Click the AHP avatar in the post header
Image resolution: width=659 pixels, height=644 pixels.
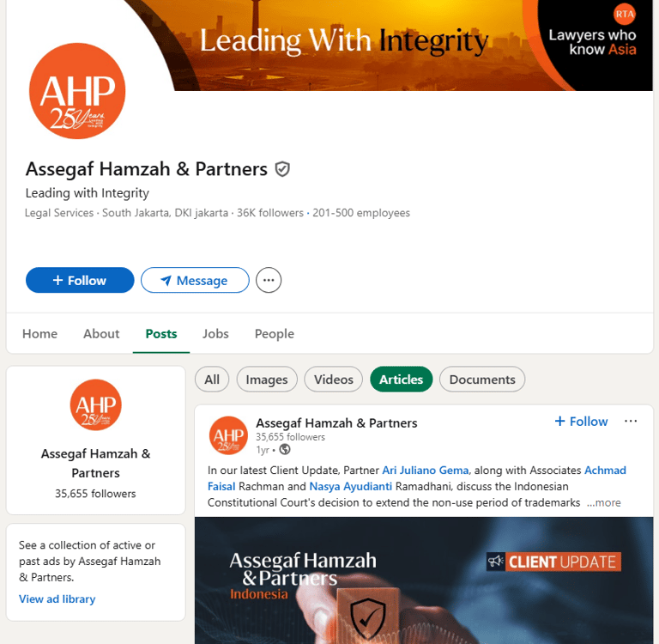[228, 436]
